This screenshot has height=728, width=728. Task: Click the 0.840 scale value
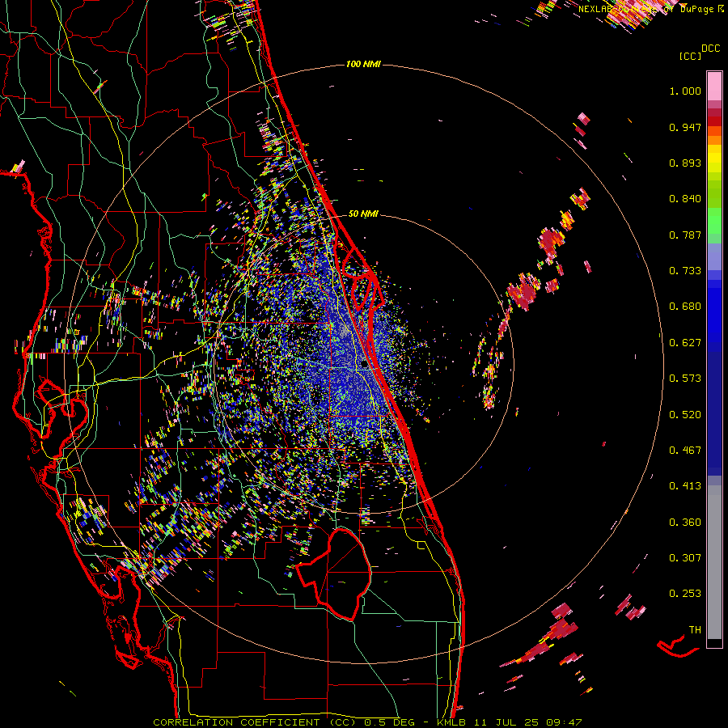[685, 199]
